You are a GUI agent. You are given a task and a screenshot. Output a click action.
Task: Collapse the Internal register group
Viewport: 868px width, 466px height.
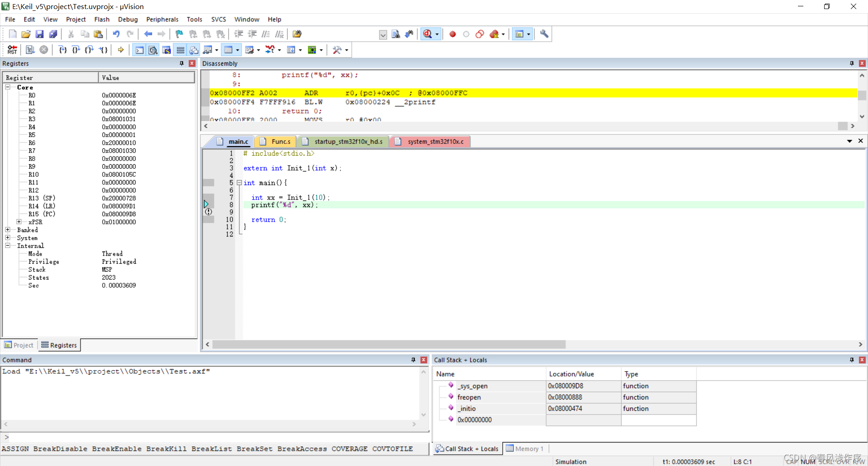(x=8, y=245)
